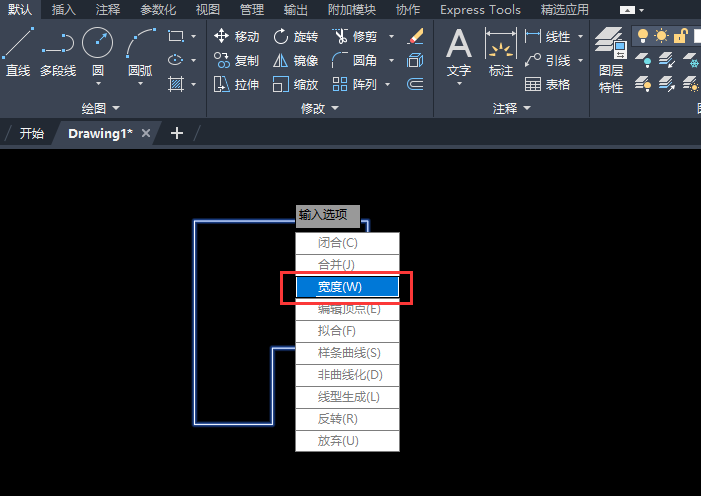Add a Leader (引线) annotation

click(x=548, y=60)
